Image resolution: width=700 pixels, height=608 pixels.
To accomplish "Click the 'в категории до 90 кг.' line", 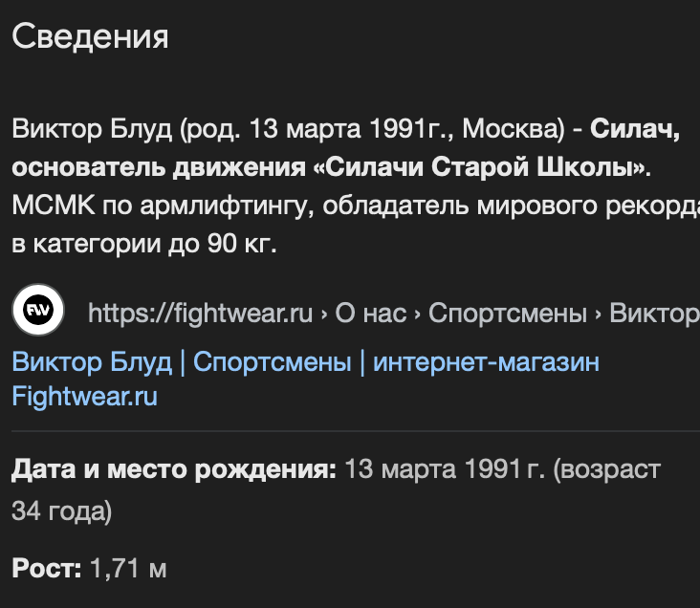I will click(x=144, y=244).
